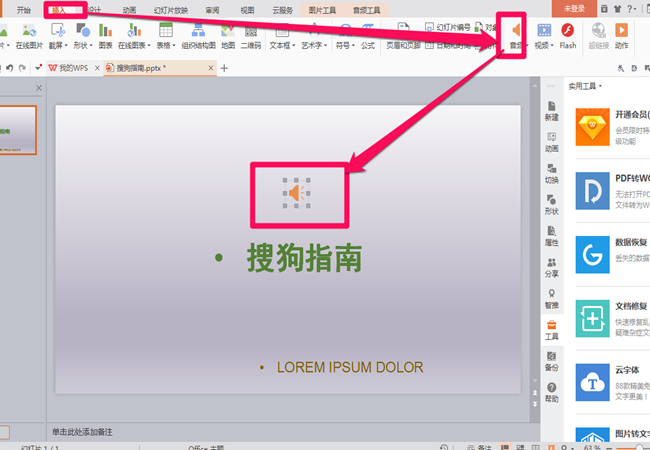Open the Backup (备份) sidebar pane
650x450 pixels.
(551, 361)
